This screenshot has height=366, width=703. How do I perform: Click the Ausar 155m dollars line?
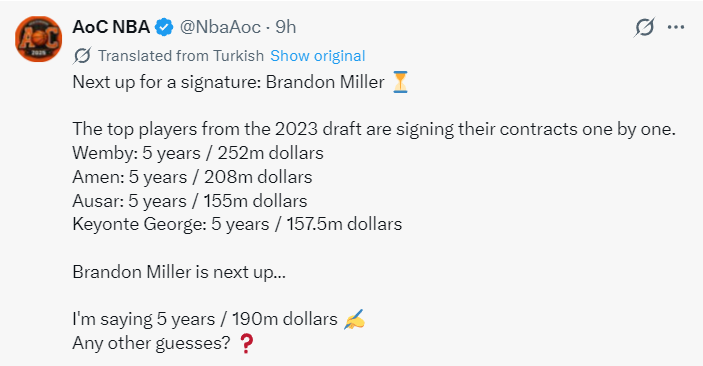(190, 201)
